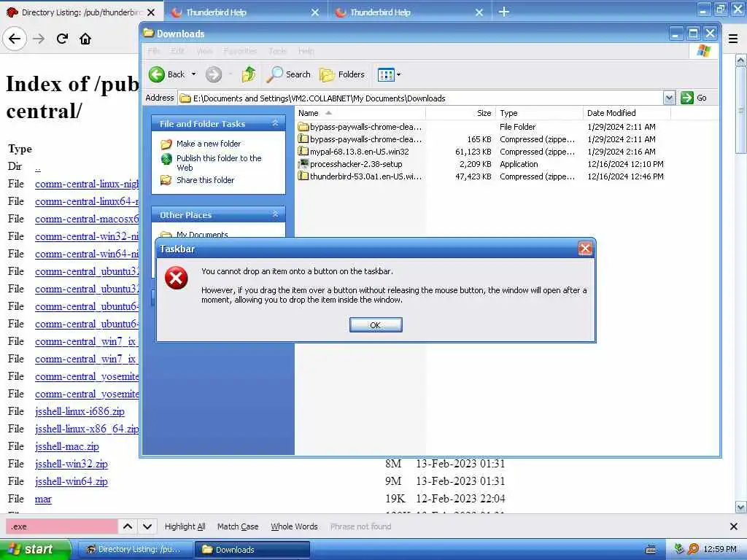Viewport: 747px width, 560px height.
Task: Open jsshell-mac.zip link
Action: [66, 447]
